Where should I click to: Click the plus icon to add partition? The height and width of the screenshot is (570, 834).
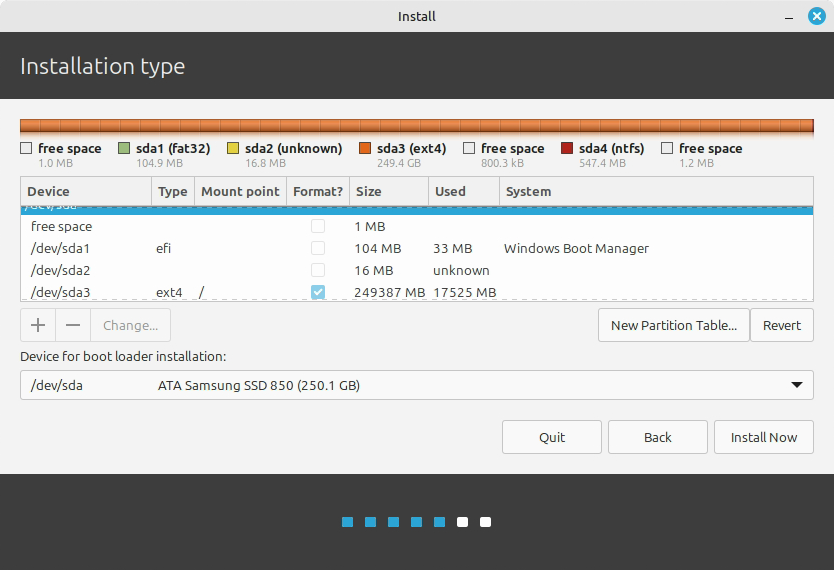click(38, 325)
